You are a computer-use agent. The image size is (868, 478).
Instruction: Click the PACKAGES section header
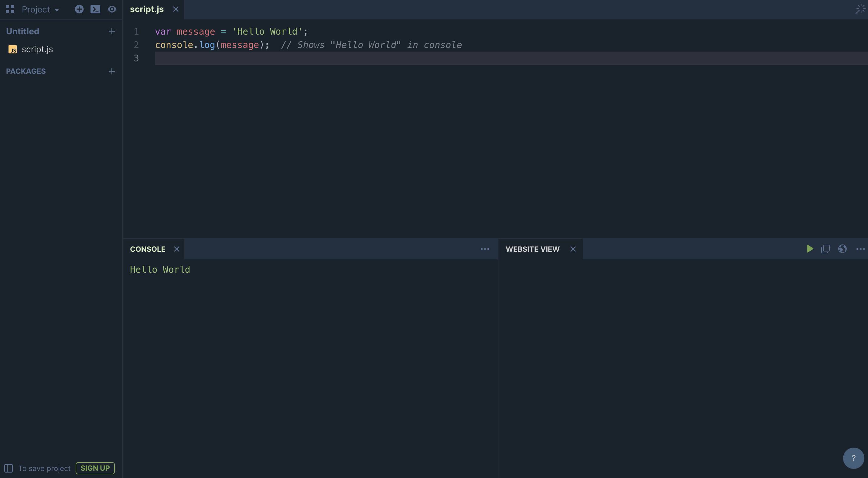click(26, 71)
